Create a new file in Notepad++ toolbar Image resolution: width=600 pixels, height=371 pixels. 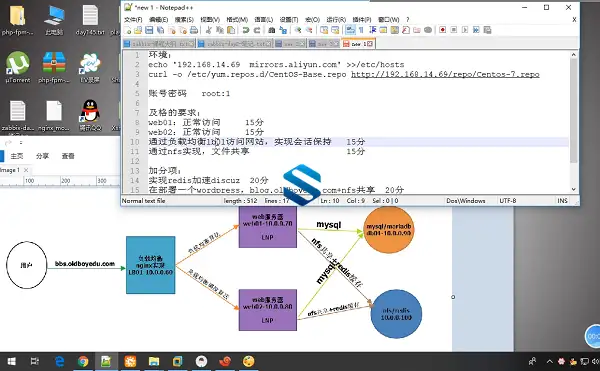point(128,30)
